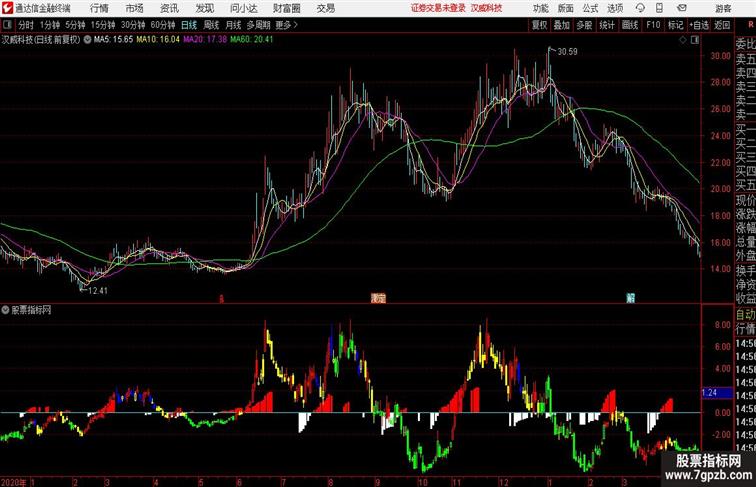The height and width of the screenshot is (487, 756).
Task: Click the orange event marker on timeline
Action: tap(378, 298)
